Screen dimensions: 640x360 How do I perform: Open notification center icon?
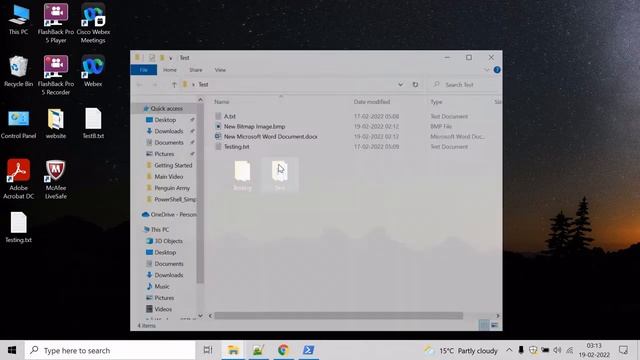point(623,350)
